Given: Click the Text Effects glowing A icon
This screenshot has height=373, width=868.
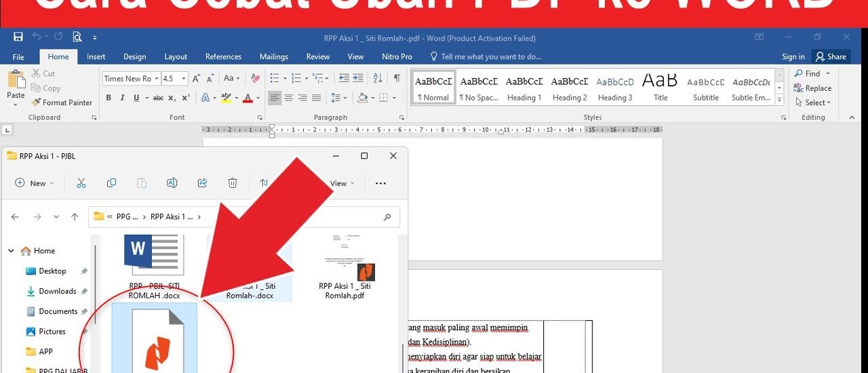Looking at the screenshot, I should (x=205, y=98).
